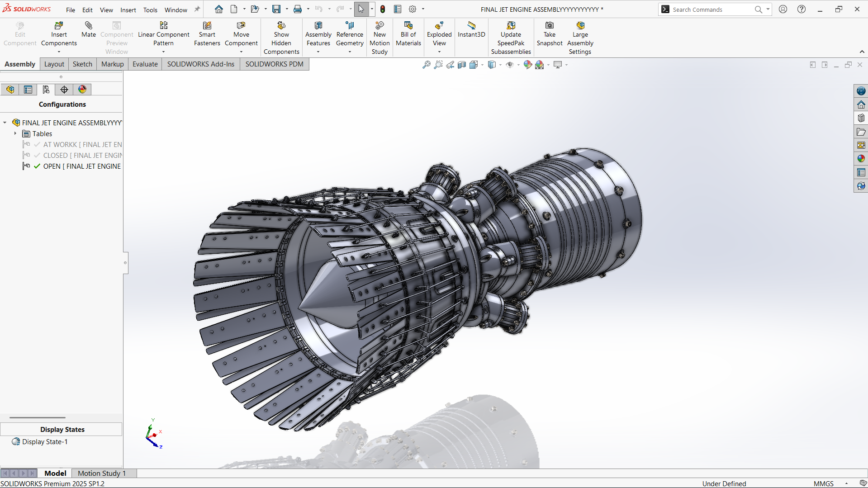This screenshot has width=868, height=488.
Task: Open the Hide/Show Items eye dropdown
Action: click(518, 65)
